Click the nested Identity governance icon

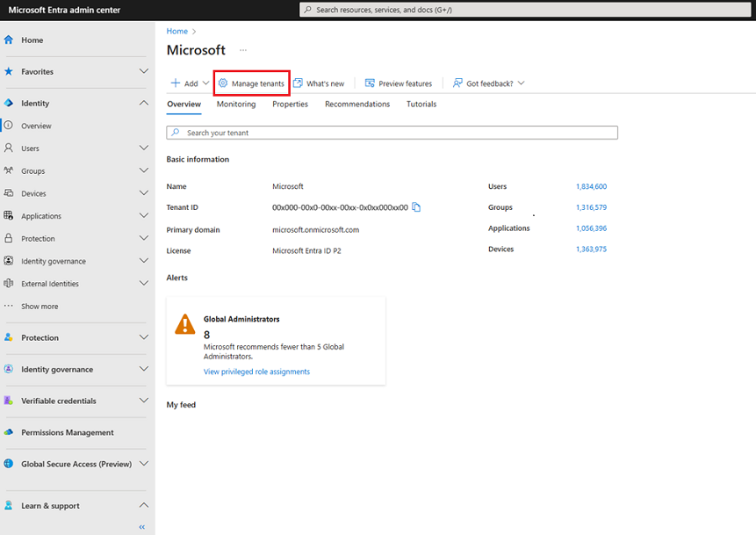(x=9, y=261)
